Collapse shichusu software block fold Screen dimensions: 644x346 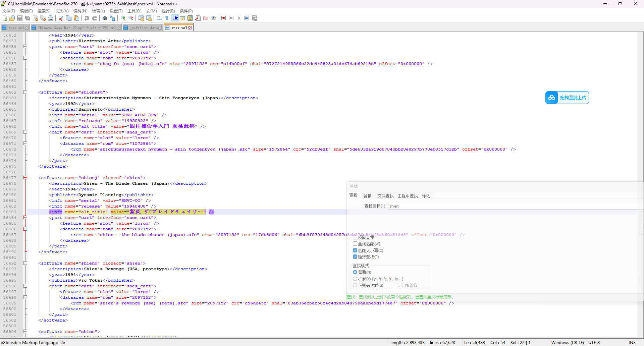tap(25, 92)
